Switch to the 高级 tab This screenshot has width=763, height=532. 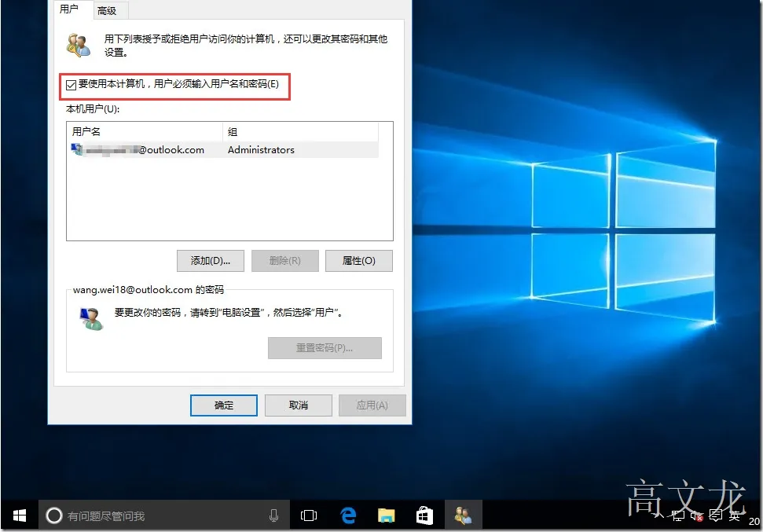107,11
